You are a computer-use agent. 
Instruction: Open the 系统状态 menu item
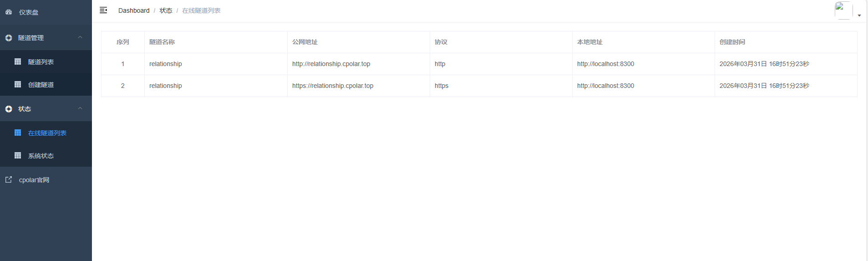[x=41, y=156]
